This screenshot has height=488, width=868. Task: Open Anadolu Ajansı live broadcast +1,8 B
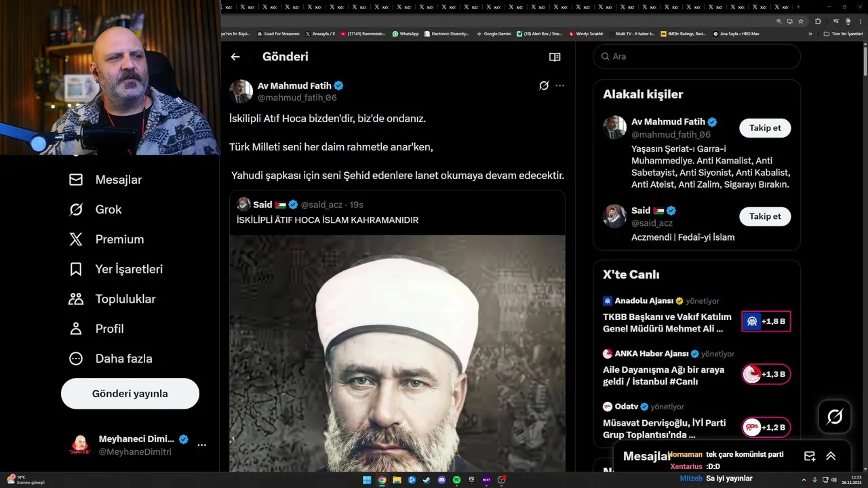(x=766, y=321)
